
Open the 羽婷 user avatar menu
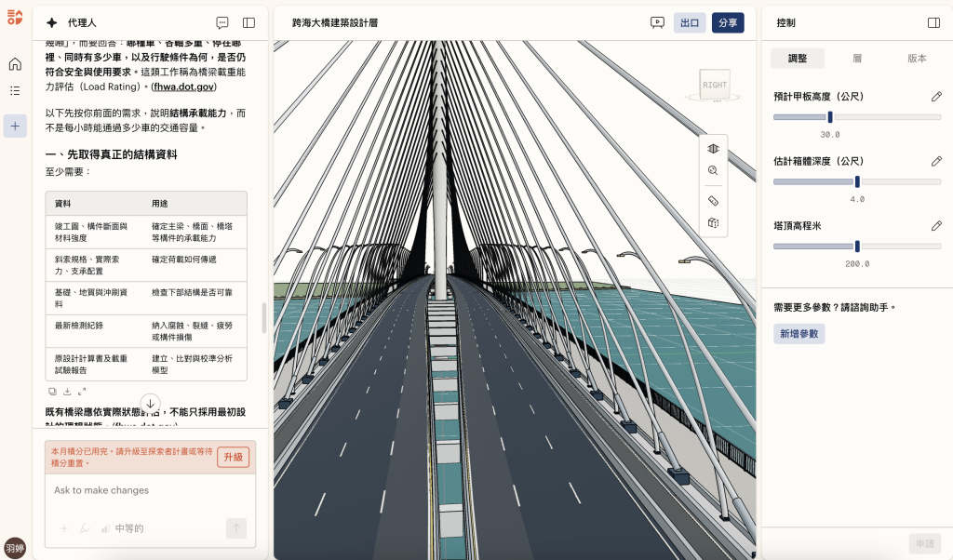pyautogui.click(x=15, y=548)
